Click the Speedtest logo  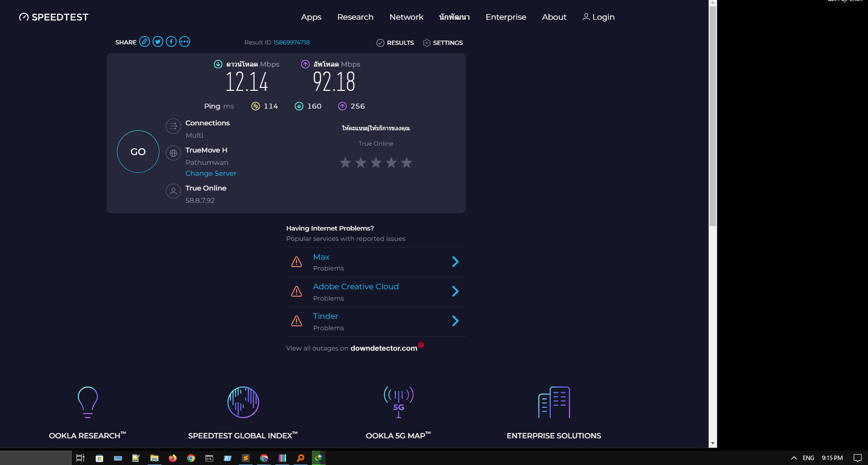pos(54,17)
